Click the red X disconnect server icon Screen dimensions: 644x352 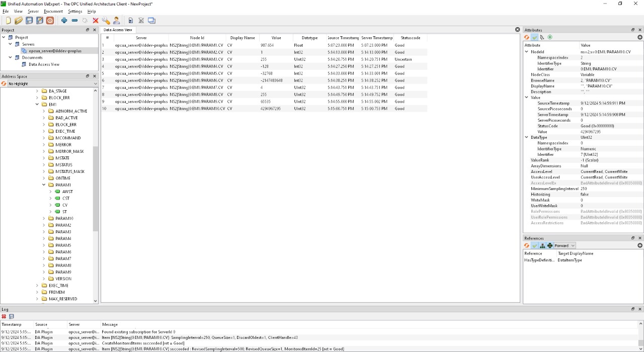tap(96, 21)
